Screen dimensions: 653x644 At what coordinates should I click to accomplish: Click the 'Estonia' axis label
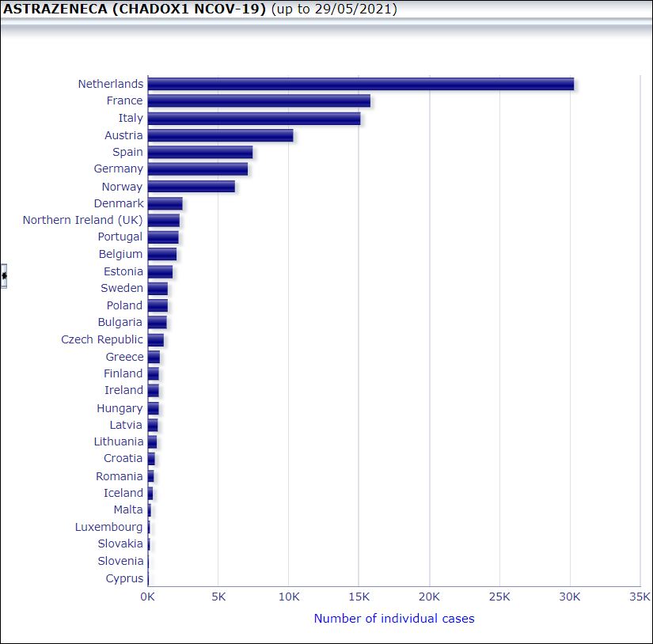click(x=123, y=271)
